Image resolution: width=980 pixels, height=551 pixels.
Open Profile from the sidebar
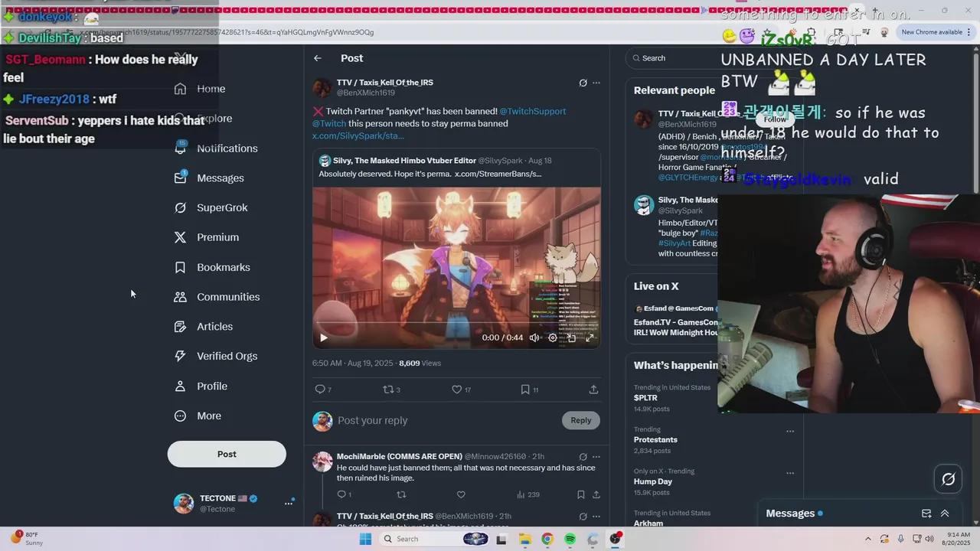(x=201, y=386)
